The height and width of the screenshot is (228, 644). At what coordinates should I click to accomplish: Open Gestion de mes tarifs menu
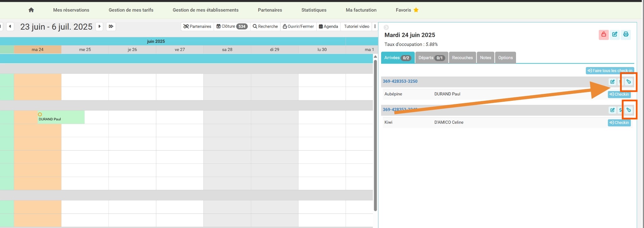click(x=131, y=10)
